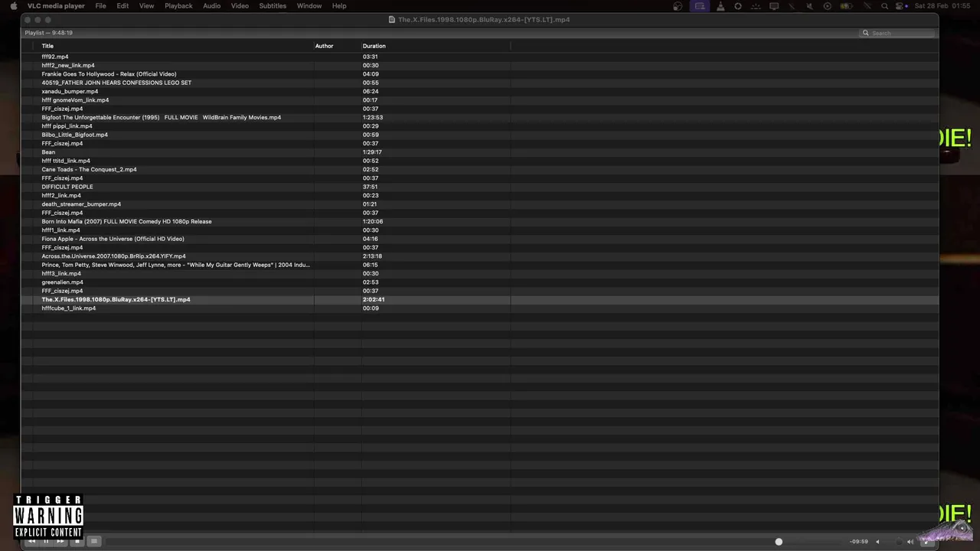Open the Subtitles menu

(273, 5)
